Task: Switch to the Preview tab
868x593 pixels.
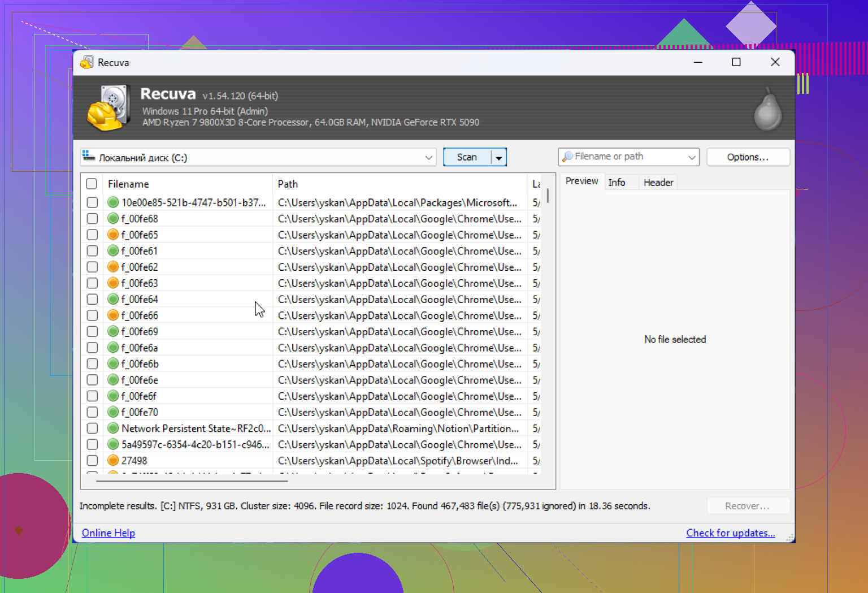Action: [581, 181]
